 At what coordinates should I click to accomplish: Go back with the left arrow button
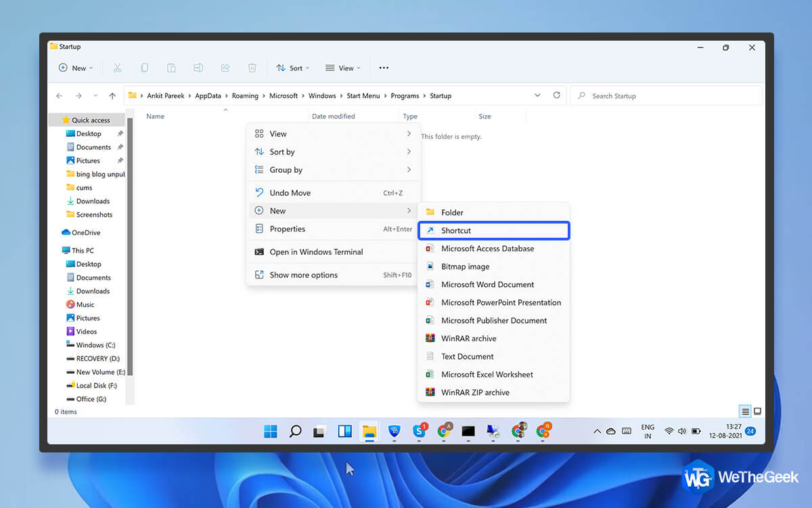[60, 96]
